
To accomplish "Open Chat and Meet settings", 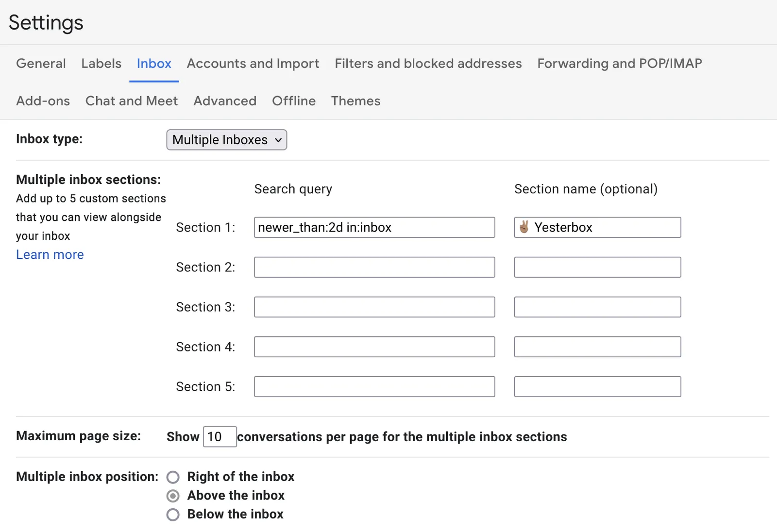I will point(132,101).
